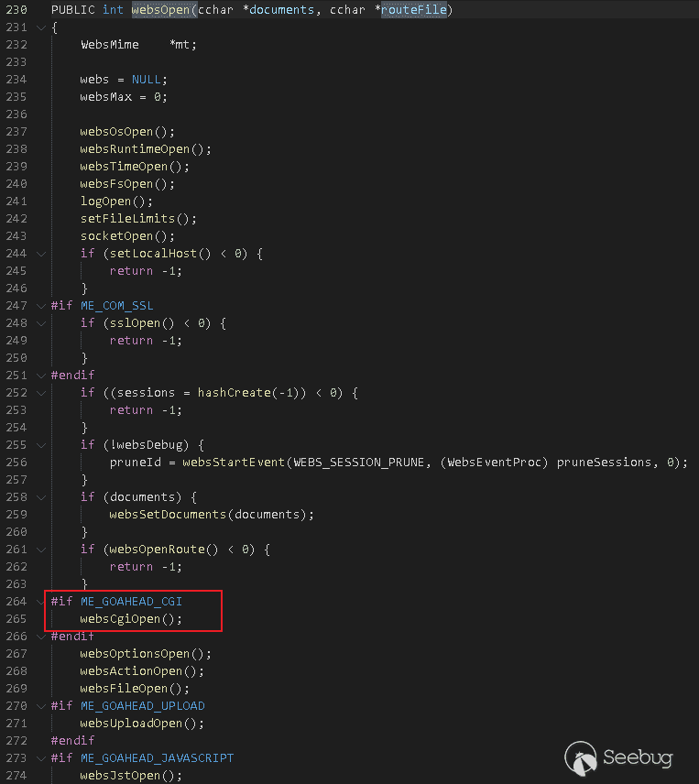The image size is (699, 784).
Task: Click the websOsOpen() call
Action: [127, 132]
